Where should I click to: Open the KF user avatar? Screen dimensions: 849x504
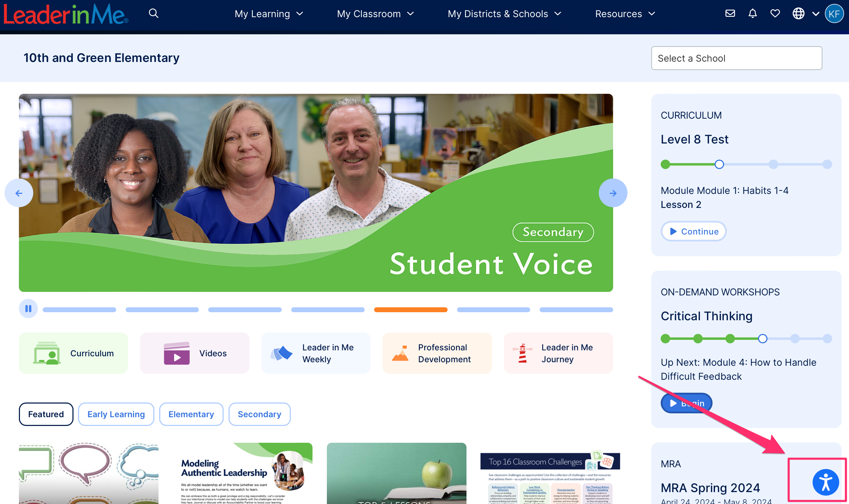(835, 14)
